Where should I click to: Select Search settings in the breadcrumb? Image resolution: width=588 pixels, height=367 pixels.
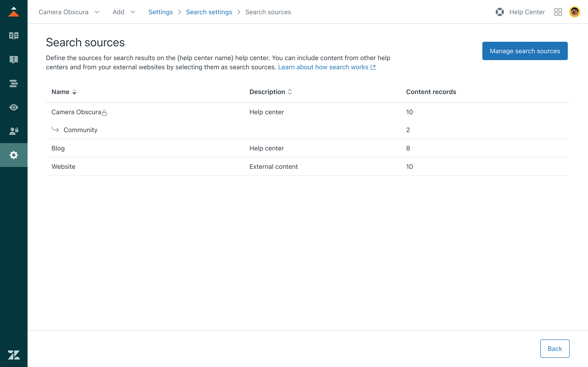(209, 12)
